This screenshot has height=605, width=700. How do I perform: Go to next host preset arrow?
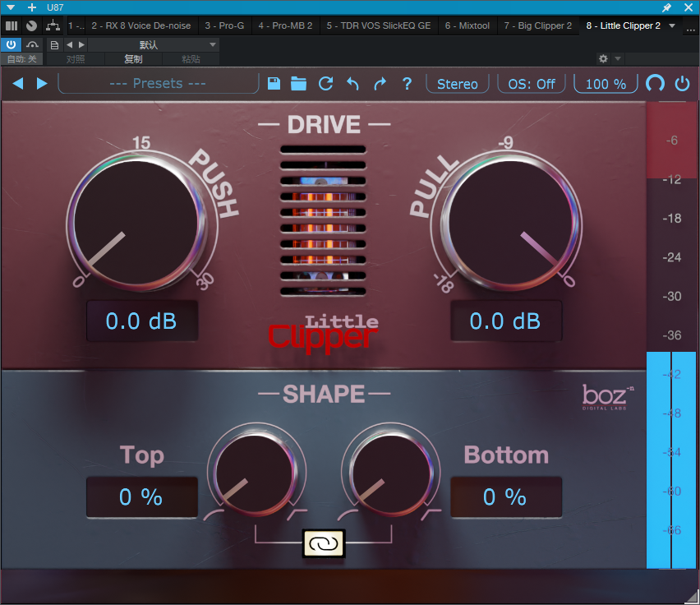(81, 44)
